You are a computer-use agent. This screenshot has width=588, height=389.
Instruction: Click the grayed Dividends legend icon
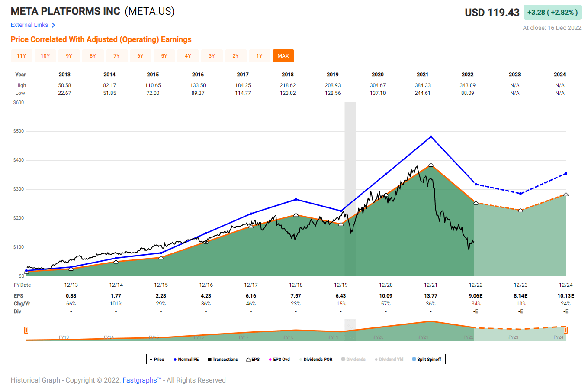tap(343, 359)
